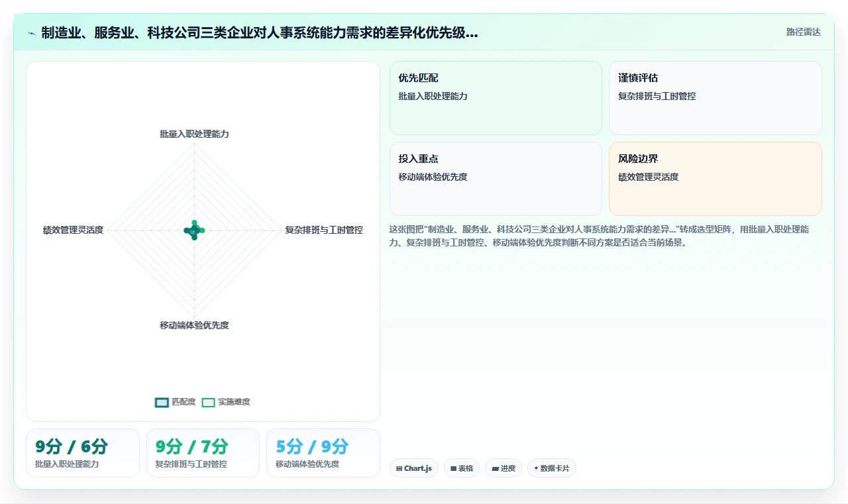The width and height of the screenshot is (848, 504).
Task: Open the 优先匹配 card
Action: point(496,98)
